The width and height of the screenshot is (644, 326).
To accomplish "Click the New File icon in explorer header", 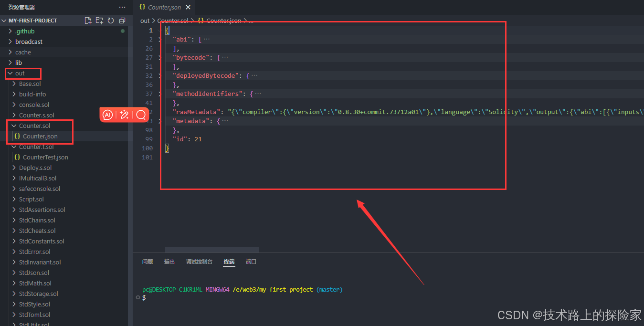I will (88, 21).
